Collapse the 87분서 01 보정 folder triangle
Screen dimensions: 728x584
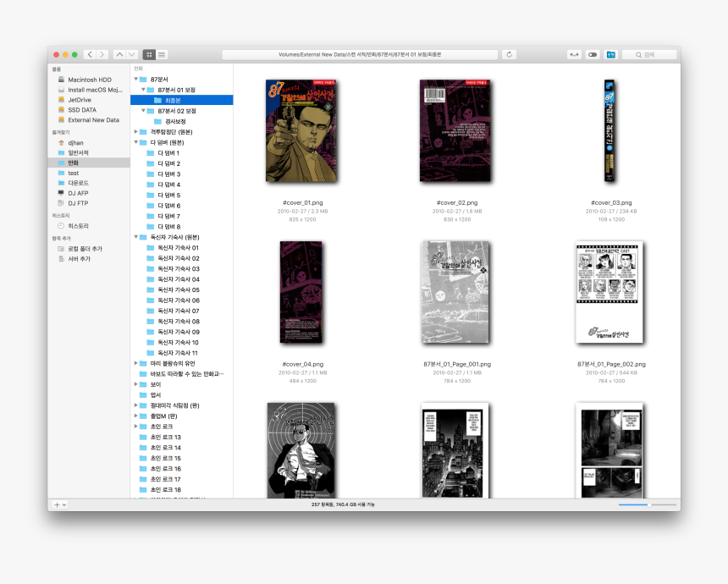pyautogui.click(x=143, y=90)
